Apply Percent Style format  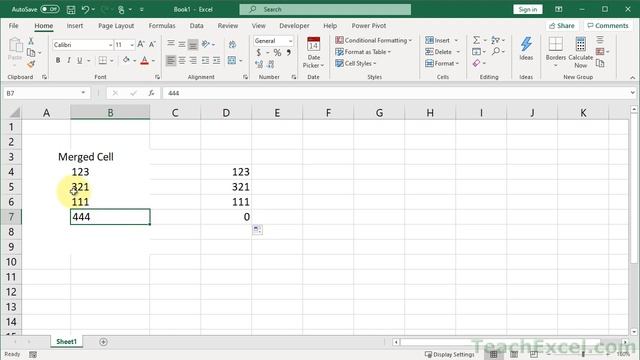[277, 53]
